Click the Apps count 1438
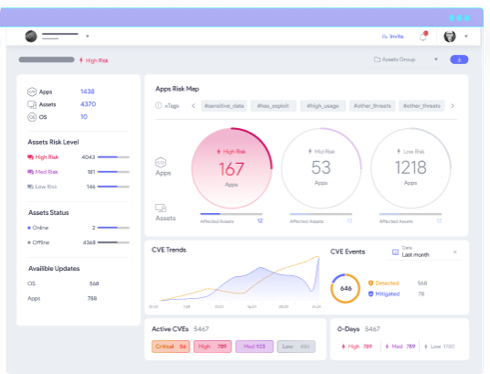 click(x=87, y=91)
